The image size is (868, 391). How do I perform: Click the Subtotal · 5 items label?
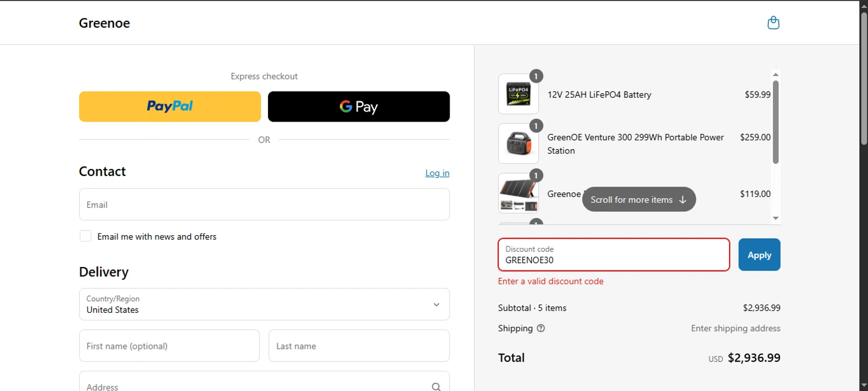click(532, 308)
